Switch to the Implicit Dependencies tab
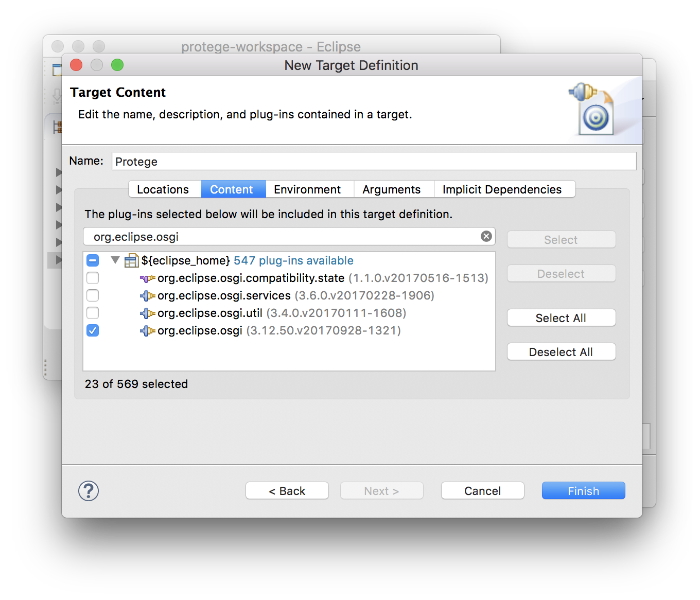Image resolution: width=700 pixels, height=600 pixels. click(x=504, y=189)
